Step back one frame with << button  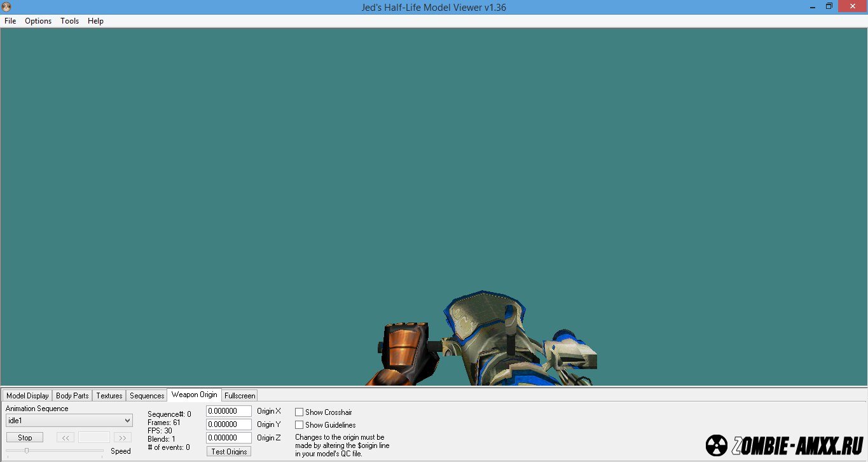(65, 438)
